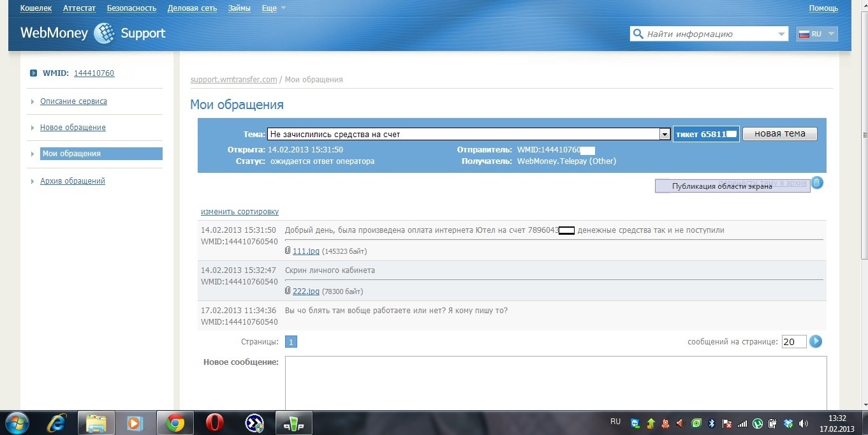The image size is (868, 435).
Task: Click the power plug tray icon
Action: (x=773, y=423)
